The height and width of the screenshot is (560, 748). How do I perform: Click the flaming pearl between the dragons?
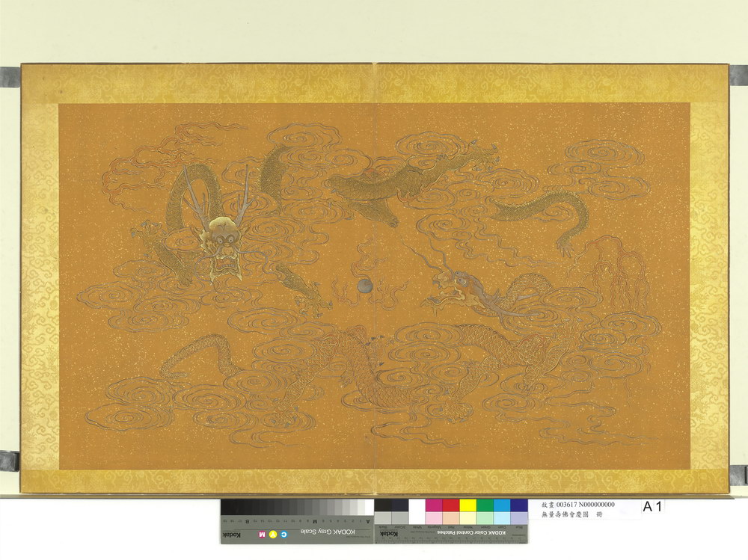[x=364, y=286]
